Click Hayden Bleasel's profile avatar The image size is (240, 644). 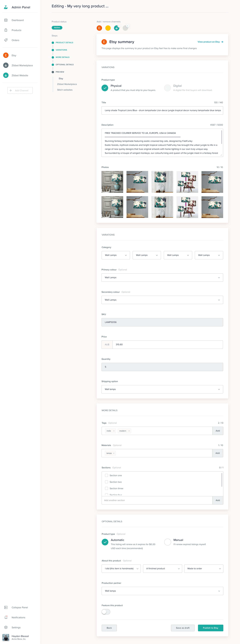coord(6,637)
